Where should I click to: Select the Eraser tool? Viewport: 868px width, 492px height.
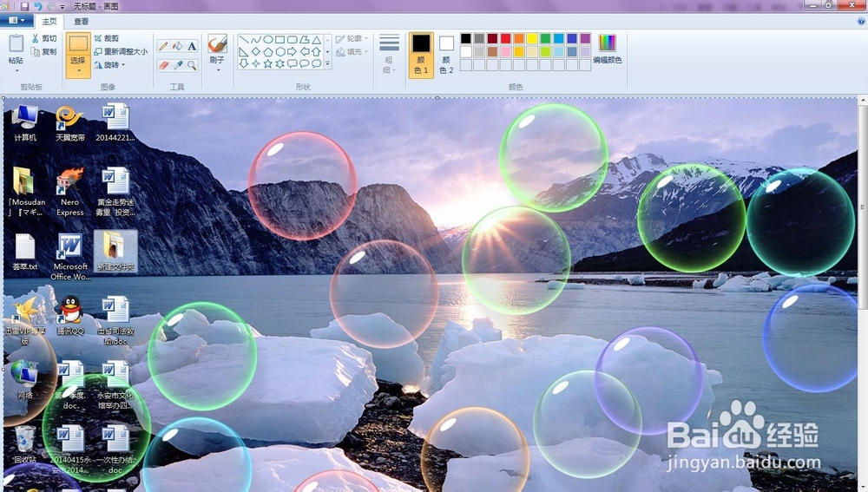coord(163,65)
